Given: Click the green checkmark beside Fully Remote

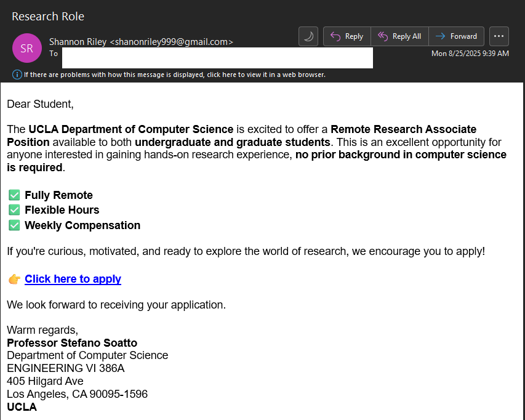Looking at the screenshot, I should [14, 195].
